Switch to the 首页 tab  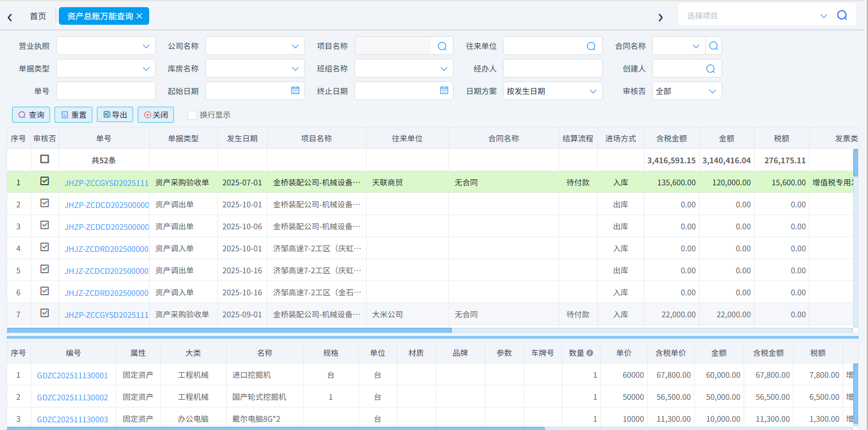coord(38,16)
